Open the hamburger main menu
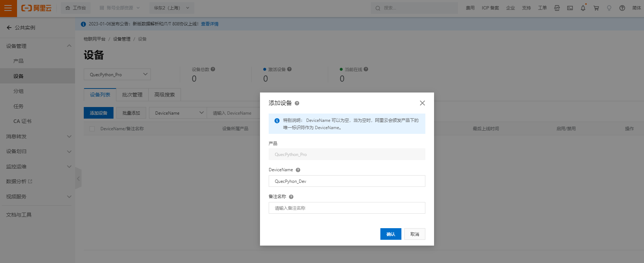Viewport: 644px width, 263px height. pos(8,8)
